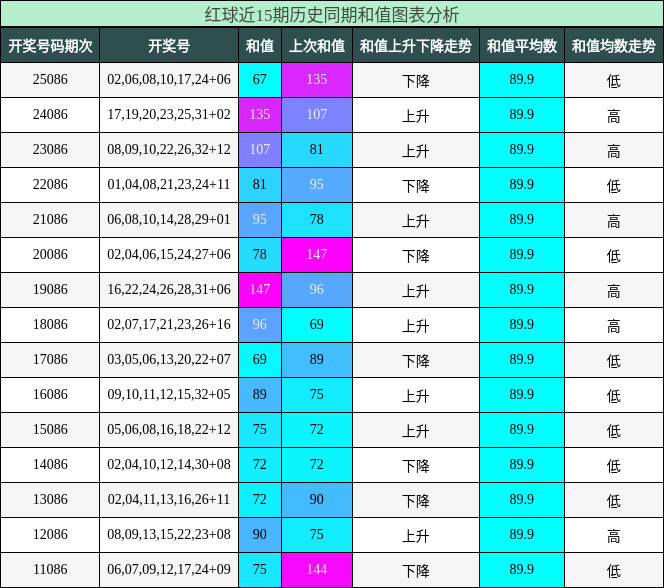
Task: Select draw numbers 02,07,17,21,23,26+16
Action: coord(169,324)
